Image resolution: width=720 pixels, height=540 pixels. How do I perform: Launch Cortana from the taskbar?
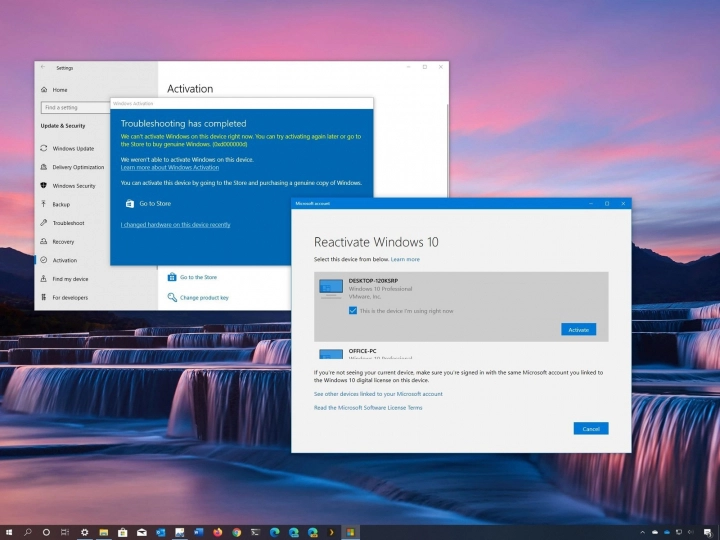point(46,532)
